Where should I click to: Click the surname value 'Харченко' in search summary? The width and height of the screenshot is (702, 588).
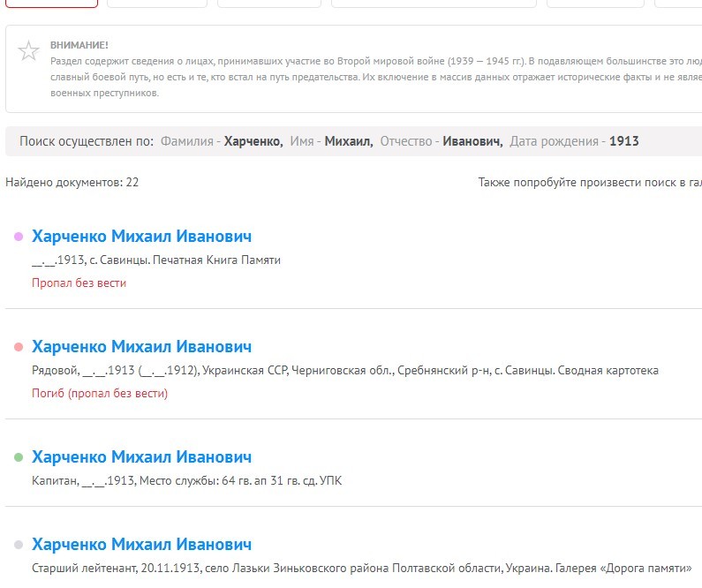point(253,141)
